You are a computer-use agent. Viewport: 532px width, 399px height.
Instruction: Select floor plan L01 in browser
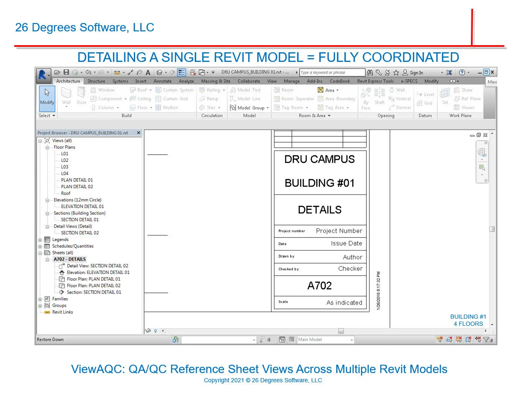point(64,154)
